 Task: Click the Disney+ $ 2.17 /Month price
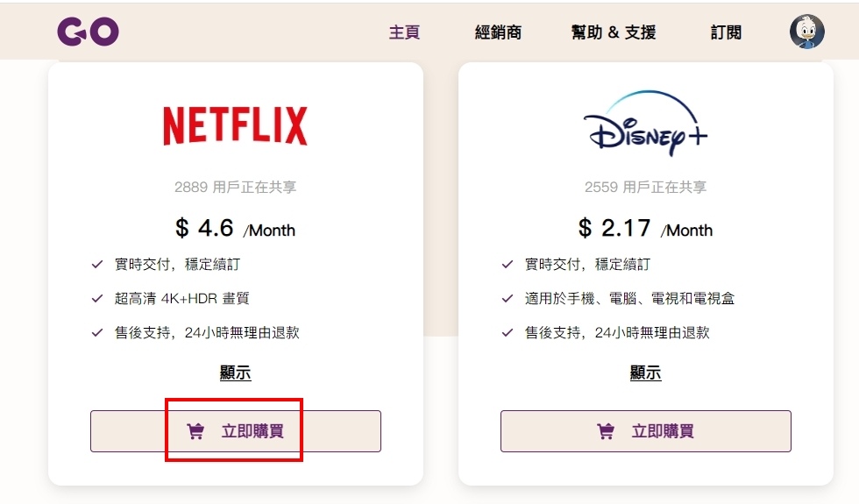[x=645, y=228]
